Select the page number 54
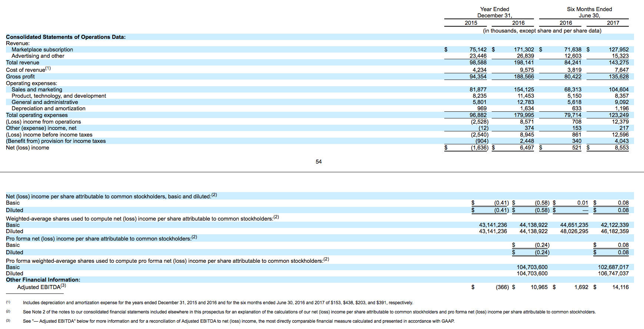 coord(319,162)
